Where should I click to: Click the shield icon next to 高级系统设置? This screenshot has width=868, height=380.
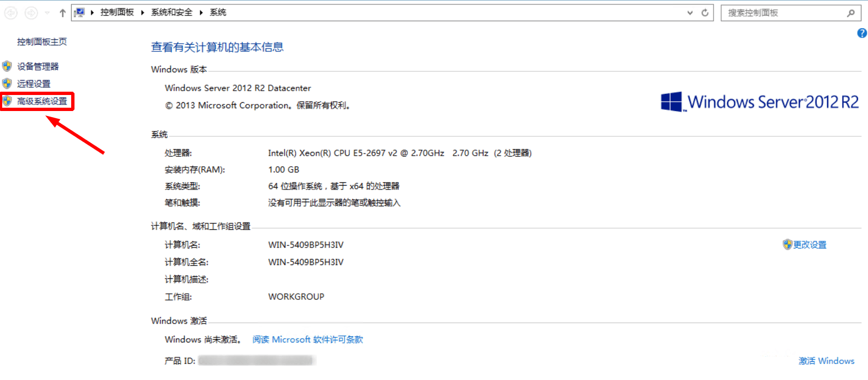pos(7,101)
